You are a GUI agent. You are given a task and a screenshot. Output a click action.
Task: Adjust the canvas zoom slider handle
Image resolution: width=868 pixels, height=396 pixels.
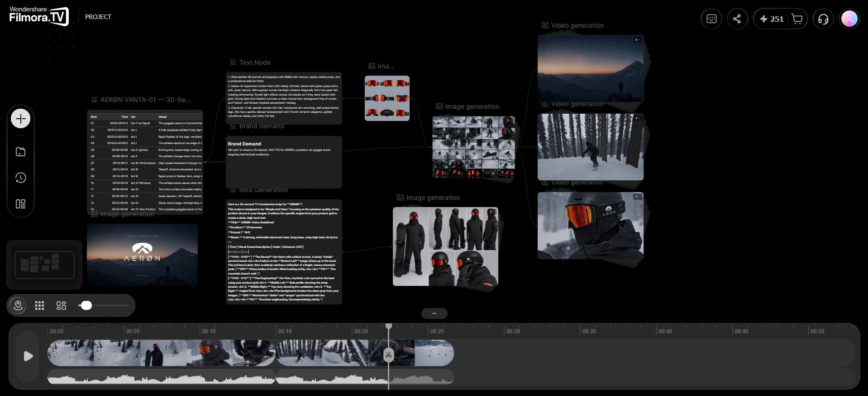pyautogui.click(x=86, y=305)
